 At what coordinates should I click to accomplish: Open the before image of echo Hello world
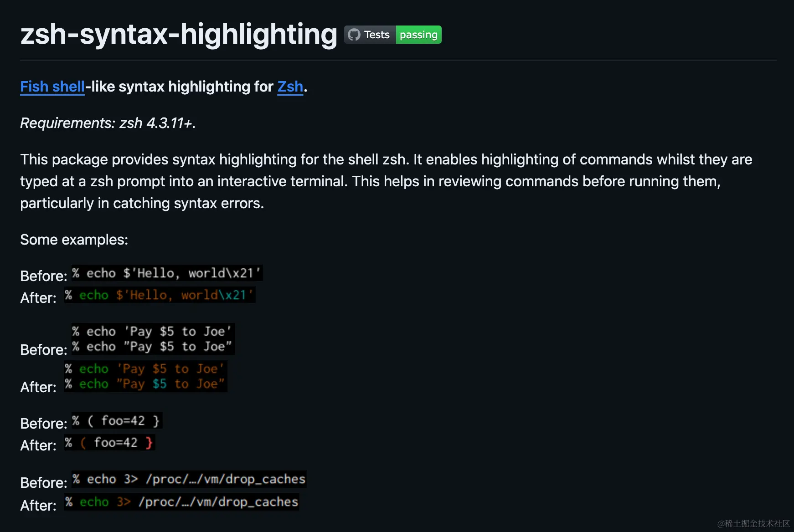[167, 273]
